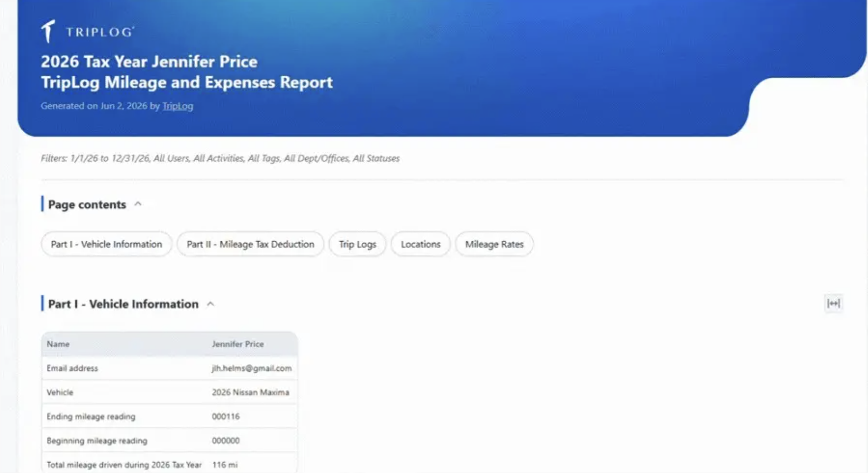This screenshot has width=868, height=473.
Task: Go to Locations section
Action: click(x=421, y=244)
